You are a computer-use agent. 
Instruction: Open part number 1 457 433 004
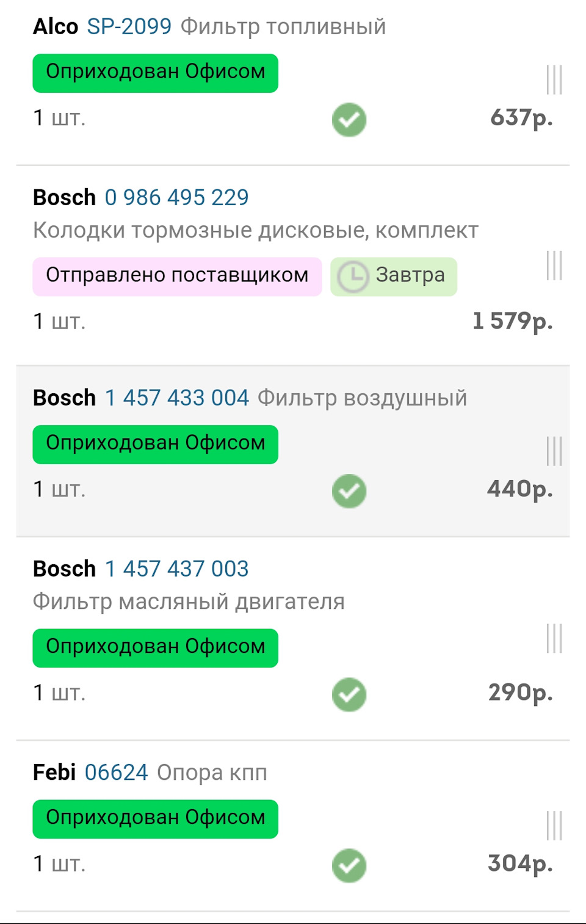point(177,398)
